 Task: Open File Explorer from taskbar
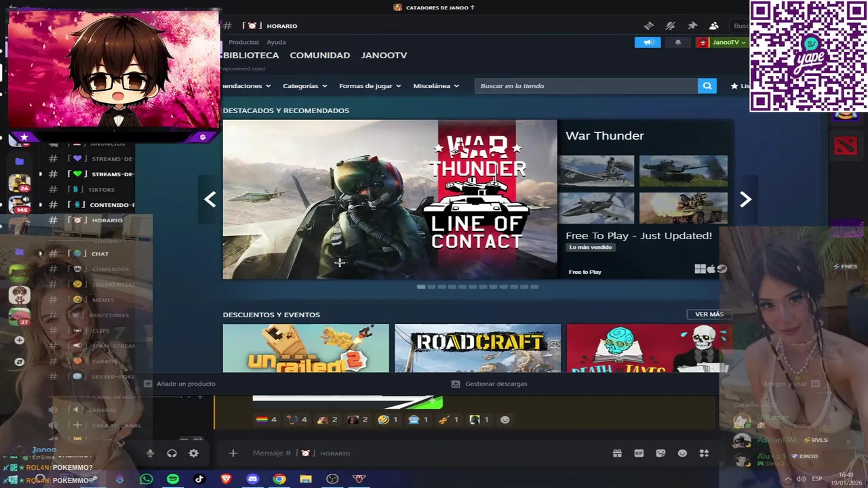click(x=306, y=479)
